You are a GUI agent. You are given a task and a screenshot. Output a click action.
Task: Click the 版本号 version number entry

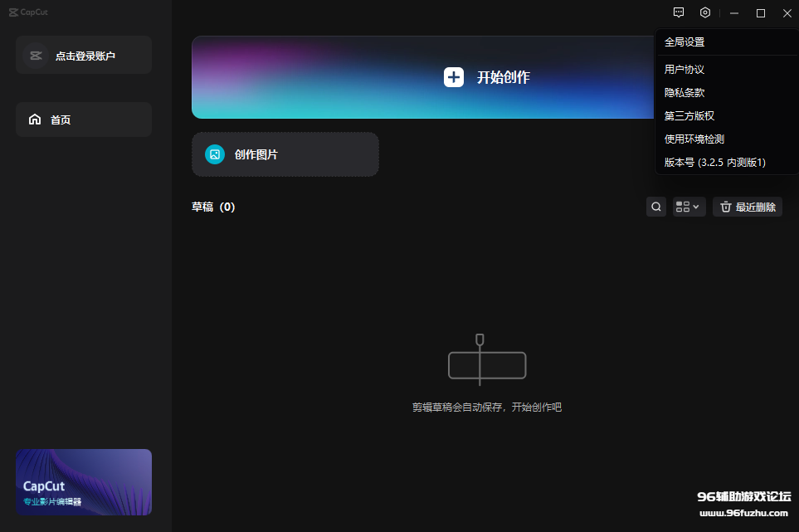pyautogui.click(x=714, y=163)
